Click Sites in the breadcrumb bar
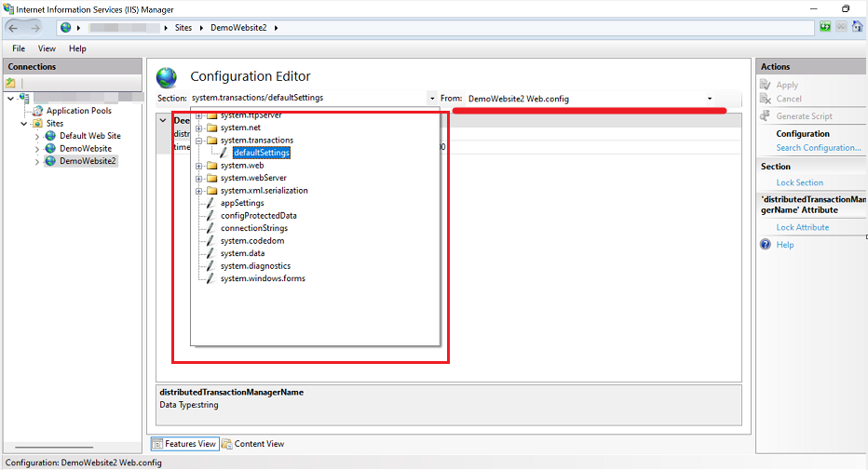The width and height of the screenshot is (868, 470). click(x=183, y=28)
